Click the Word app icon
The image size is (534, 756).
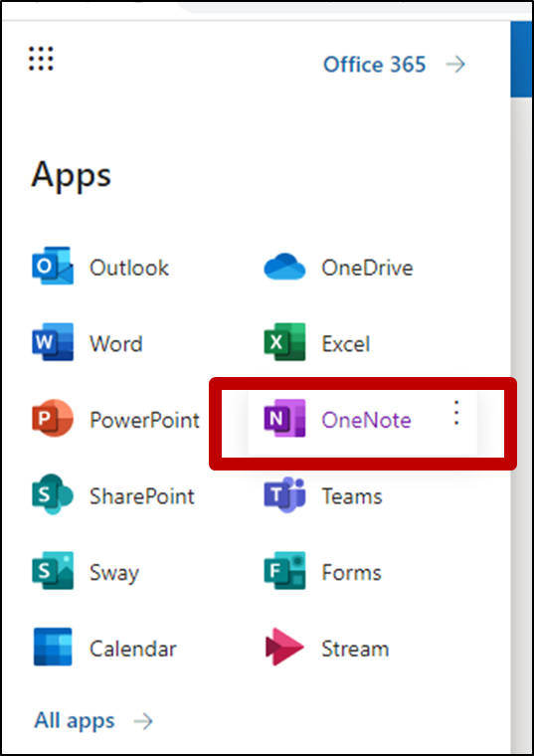53,342
